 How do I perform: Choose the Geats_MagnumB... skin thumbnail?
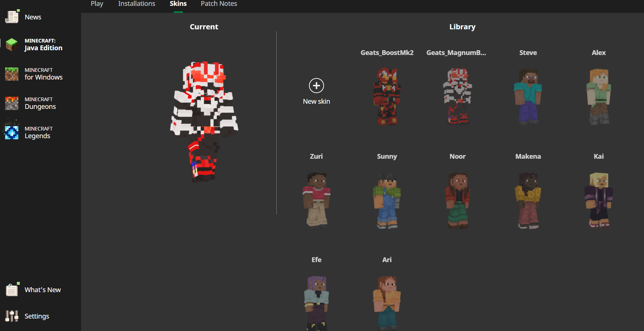point(457,96)
